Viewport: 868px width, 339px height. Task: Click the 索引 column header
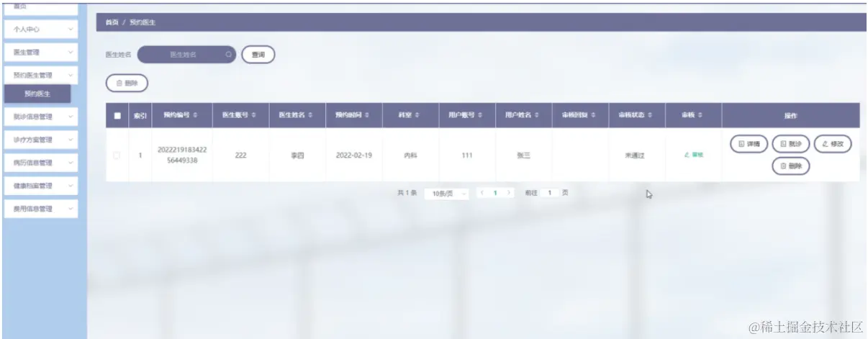coord(140,115)
